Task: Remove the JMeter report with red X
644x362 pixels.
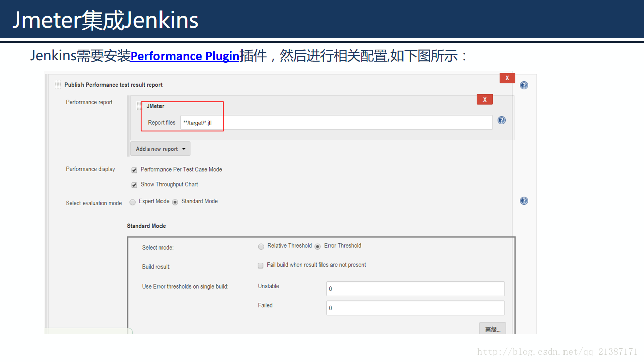Action: pos(485,99)
